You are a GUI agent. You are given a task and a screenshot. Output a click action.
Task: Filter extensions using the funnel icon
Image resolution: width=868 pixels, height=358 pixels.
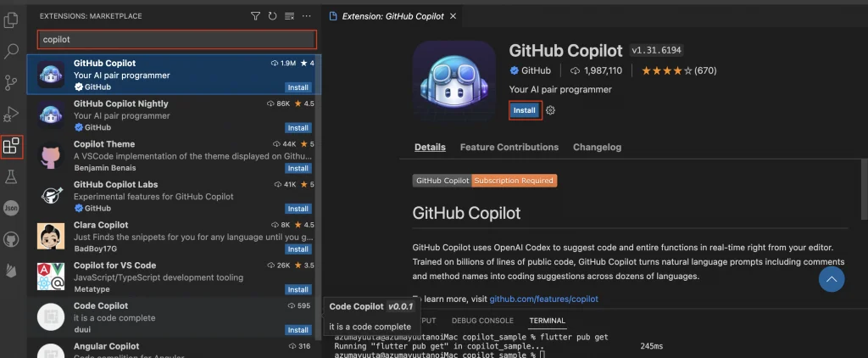point(255,16)
